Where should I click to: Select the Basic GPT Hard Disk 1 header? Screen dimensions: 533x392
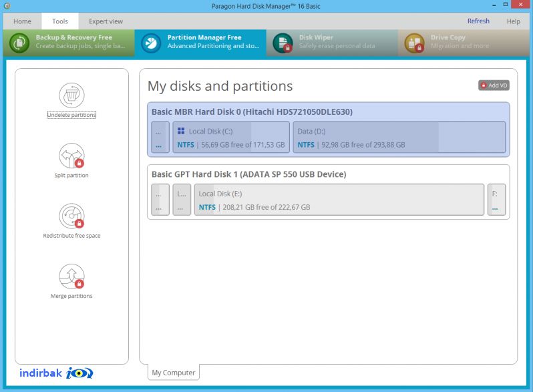(x=249, y=174)
